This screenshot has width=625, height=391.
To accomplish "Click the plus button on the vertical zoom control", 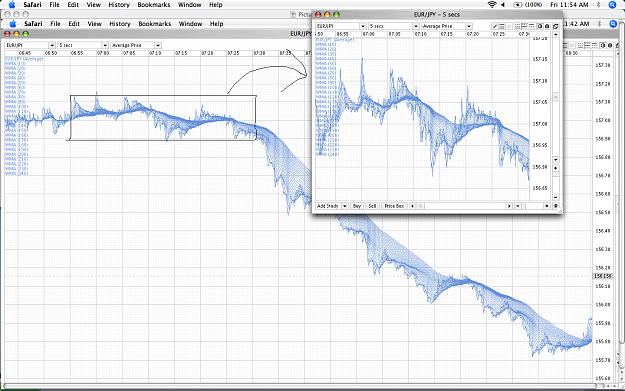I will click(x=556, y=168).
